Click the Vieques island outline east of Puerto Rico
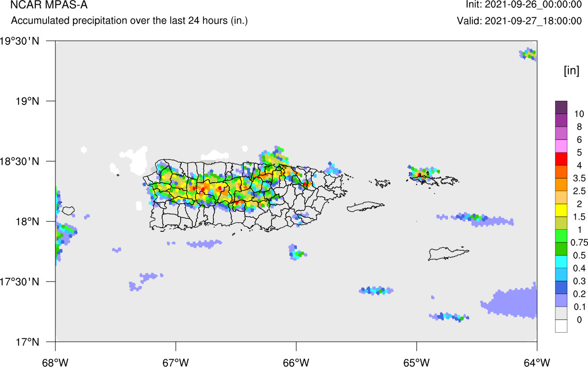The image size is (588, 367). click(x=366, y=207)
